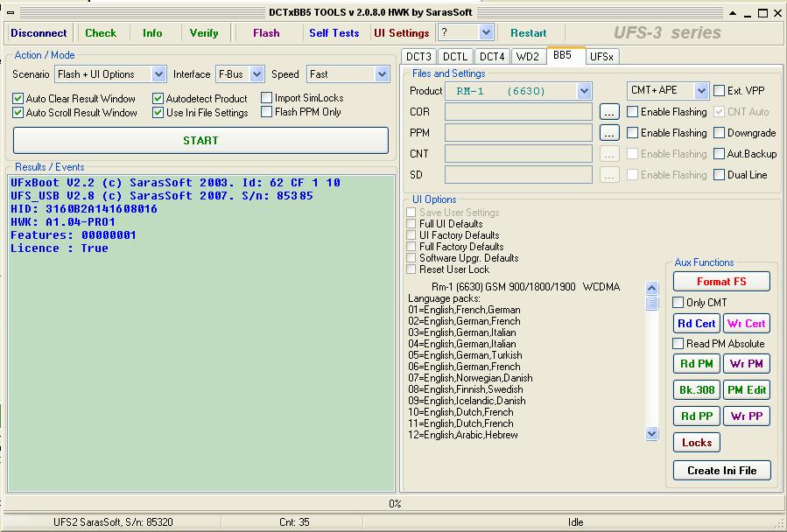787x532 pixels.
Task: Browse for the PPM file
Action: coord(609,133)
